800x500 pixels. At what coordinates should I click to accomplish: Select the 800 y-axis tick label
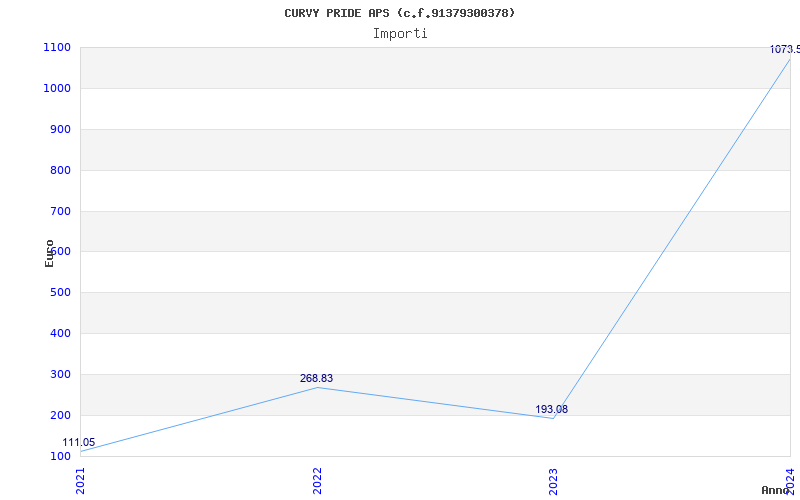tap(60, 171)
